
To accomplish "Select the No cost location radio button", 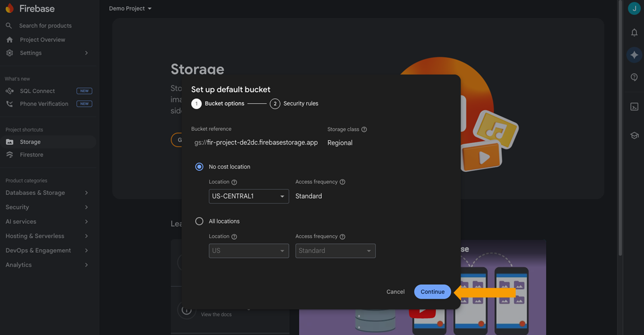I will (199, 167).
